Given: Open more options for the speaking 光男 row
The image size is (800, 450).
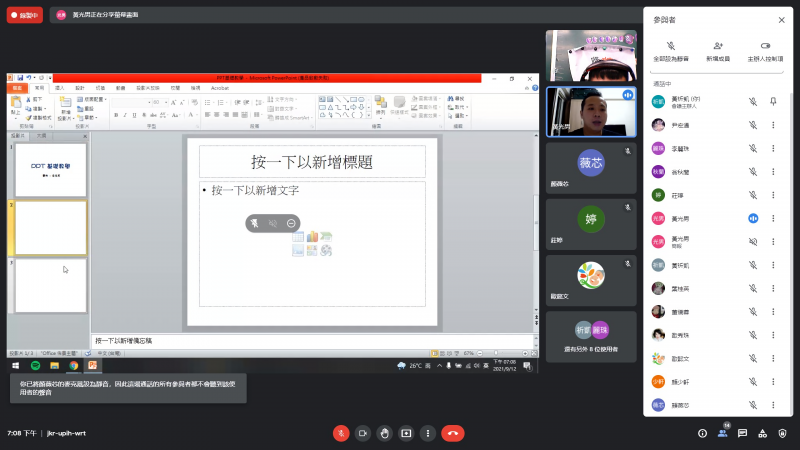Looking at the screenshot, I should 773,218.
